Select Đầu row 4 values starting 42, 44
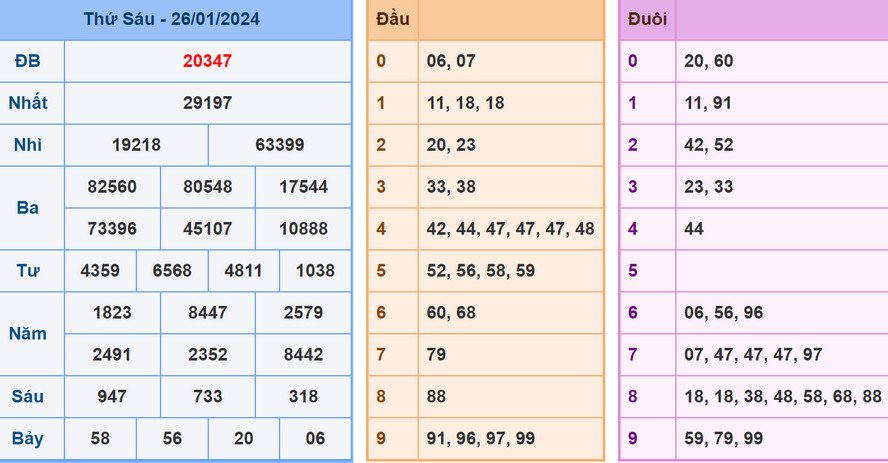 tap(510, 229)
